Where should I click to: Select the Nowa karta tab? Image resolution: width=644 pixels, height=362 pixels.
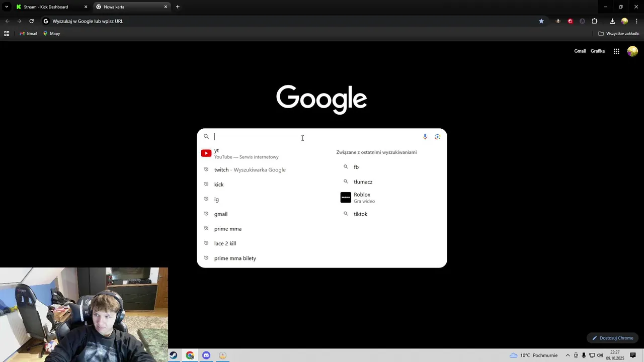(131, 7)
